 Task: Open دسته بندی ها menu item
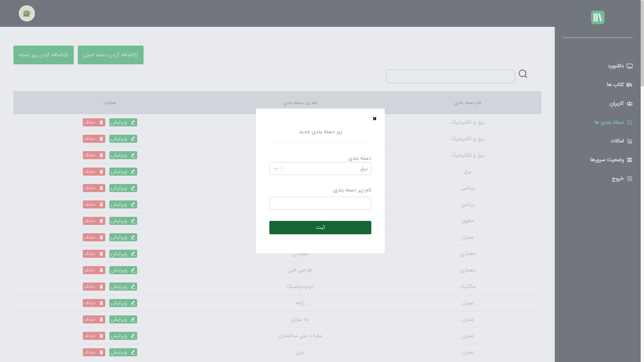coord(609,122)
